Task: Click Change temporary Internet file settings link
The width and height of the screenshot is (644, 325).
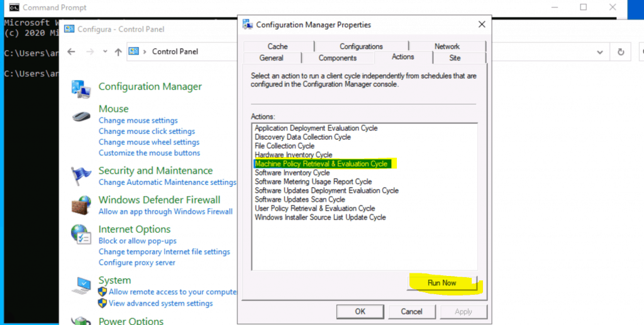Action: pyautogui.click(x=164, y=251)
